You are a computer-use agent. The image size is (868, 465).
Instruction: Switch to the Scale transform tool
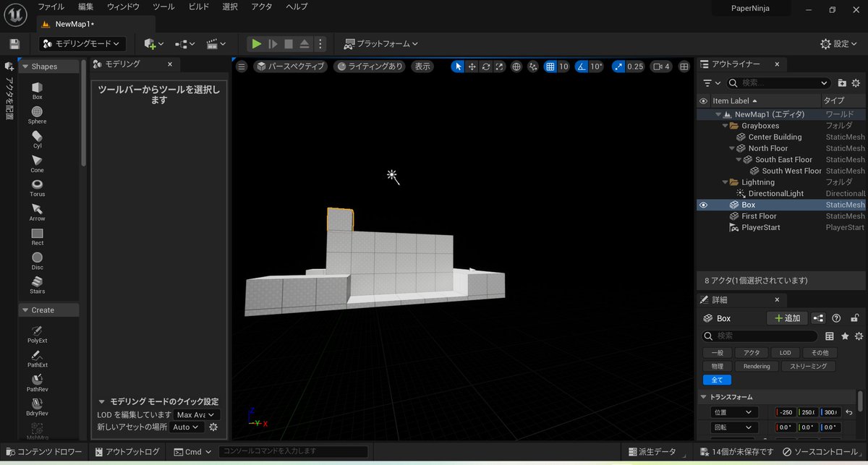point(498,66)
